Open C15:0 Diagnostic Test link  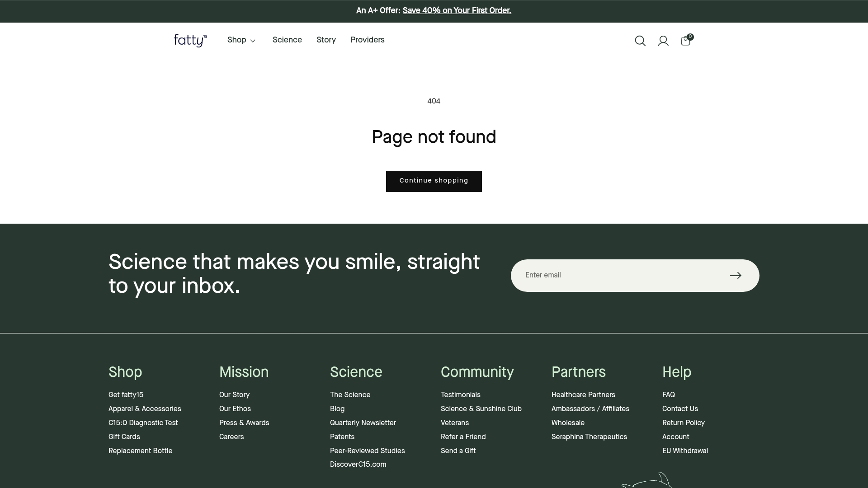pos(143,423)
